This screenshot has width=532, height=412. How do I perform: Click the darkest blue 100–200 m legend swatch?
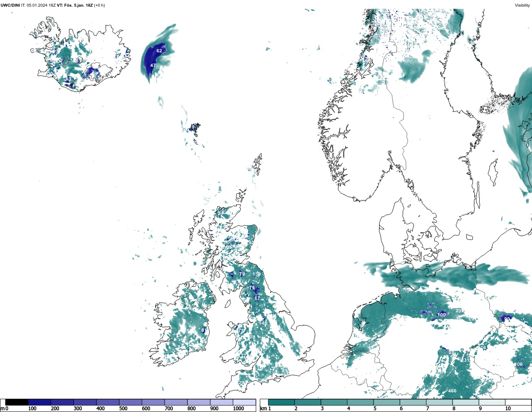(39, 402)
